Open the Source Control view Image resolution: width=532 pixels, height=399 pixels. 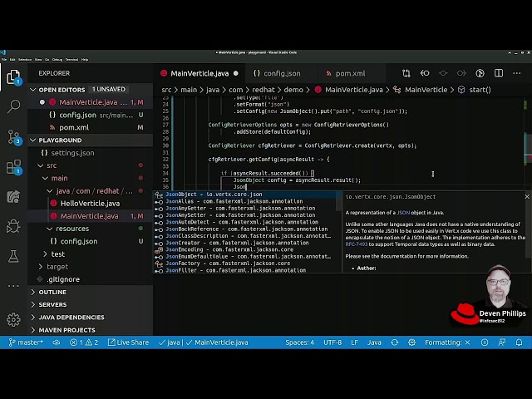[x=13, y=135]
